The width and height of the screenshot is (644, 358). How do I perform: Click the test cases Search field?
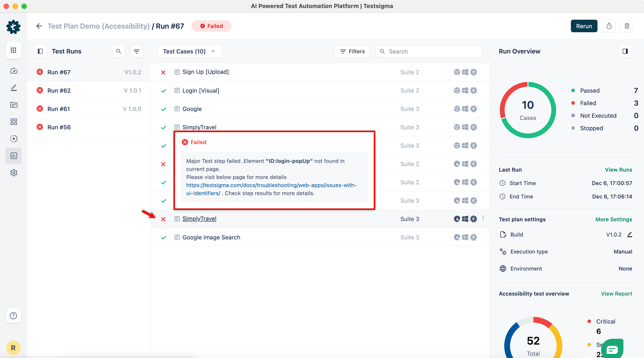pyautogui.click(x=432, y=51)
